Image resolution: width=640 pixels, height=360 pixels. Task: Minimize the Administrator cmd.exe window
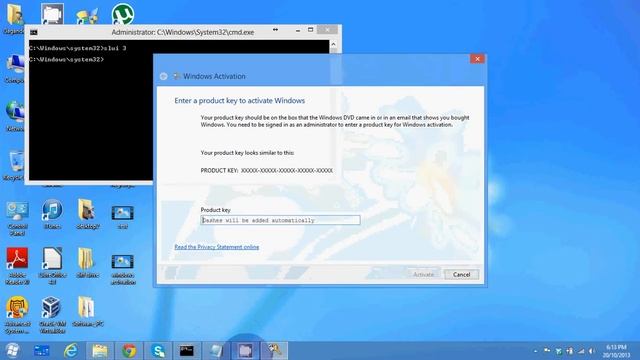[298, 31]
